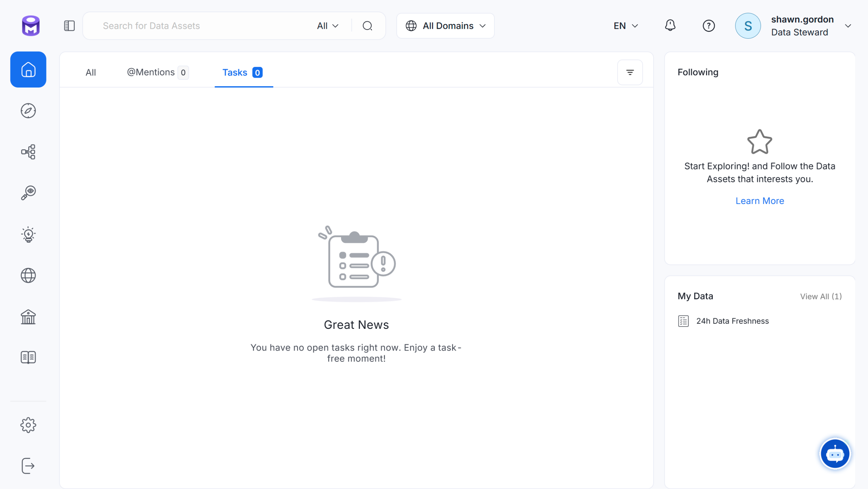Open the Govern institution building icon
This screenshot has height=489, width=868.
(x=28, y=317)
